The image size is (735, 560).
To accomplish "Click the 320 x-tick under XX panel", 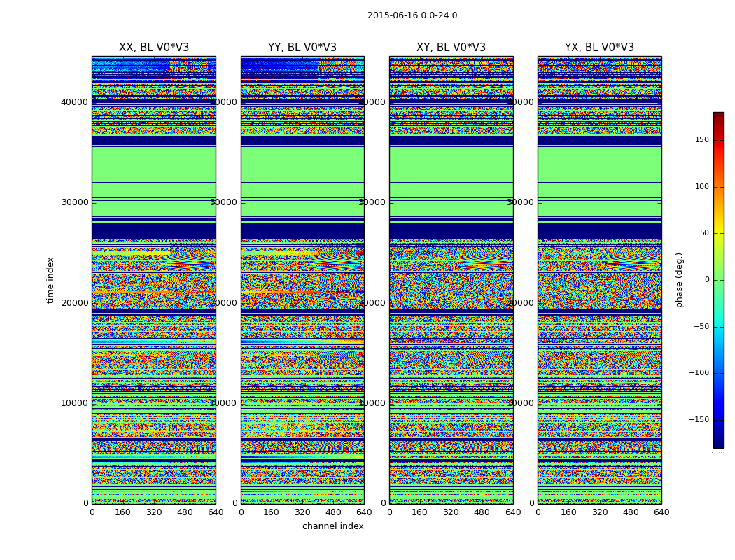I will [x=154, y=512].
